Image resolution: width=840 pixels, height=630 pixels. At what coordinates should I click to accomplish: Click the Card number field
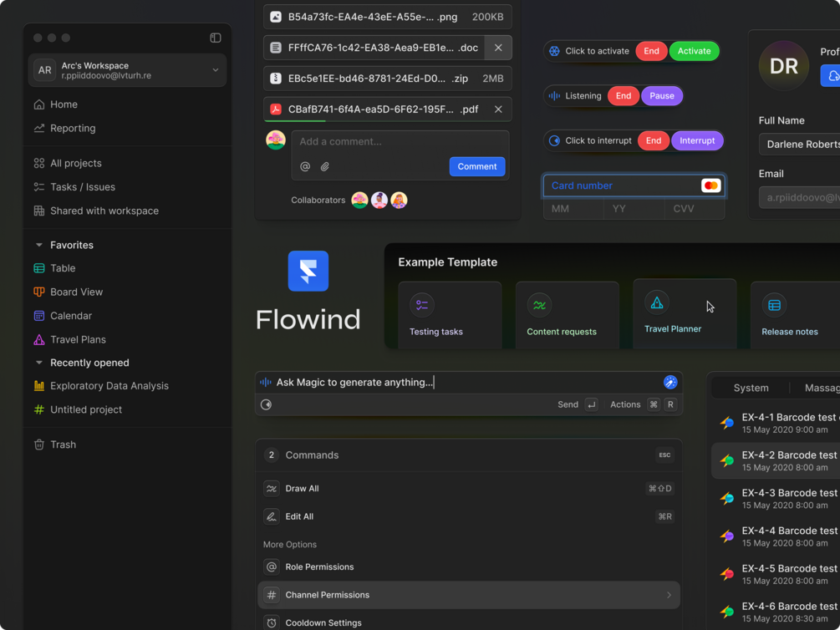(634, 185)
